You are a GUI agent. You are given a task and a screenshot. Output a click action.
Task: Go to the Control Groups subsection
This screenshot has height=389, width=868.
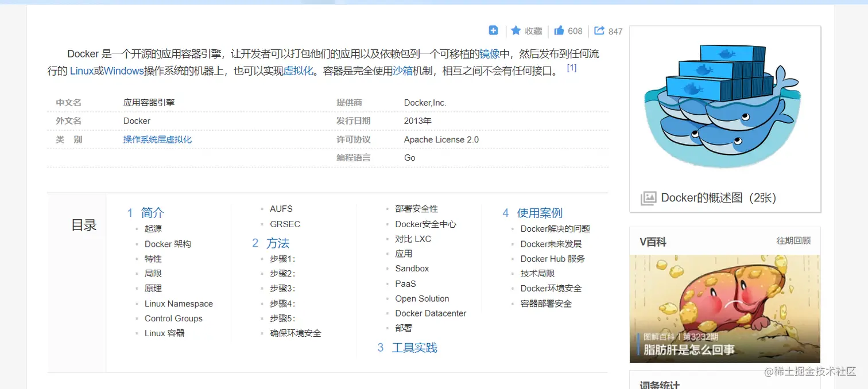[173, 318]
